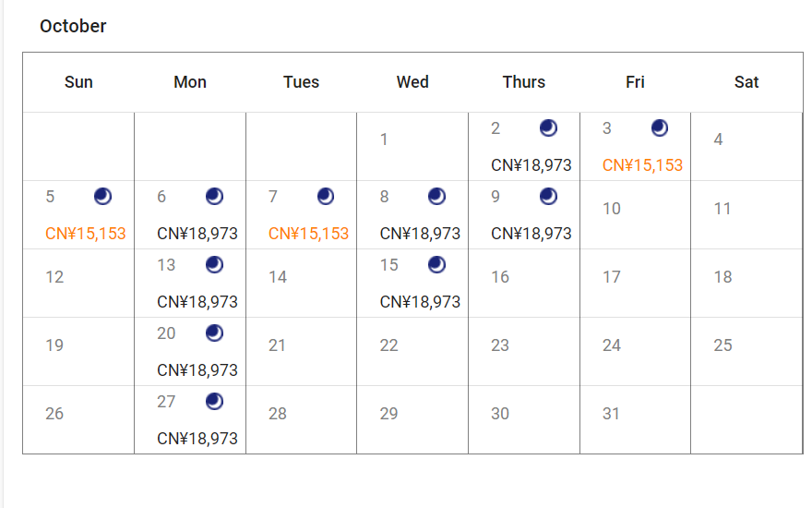Select the moon icon on October 5

[x=102, y=196]
